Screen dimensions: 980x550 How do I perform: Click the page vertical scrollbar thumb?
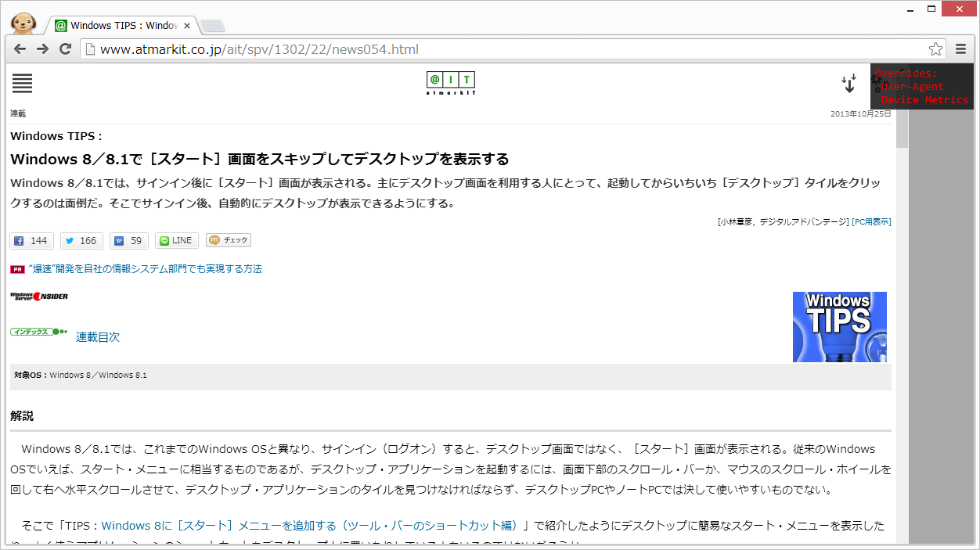click(902, 128)
